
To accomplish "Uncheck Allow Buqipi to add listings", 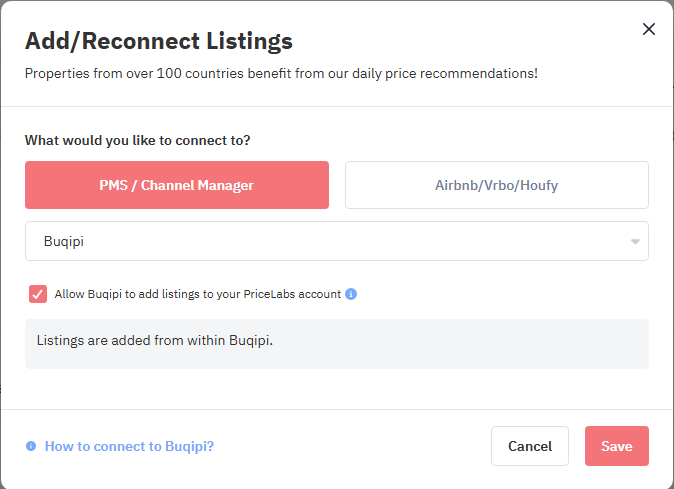I will (x=38, y=294).
